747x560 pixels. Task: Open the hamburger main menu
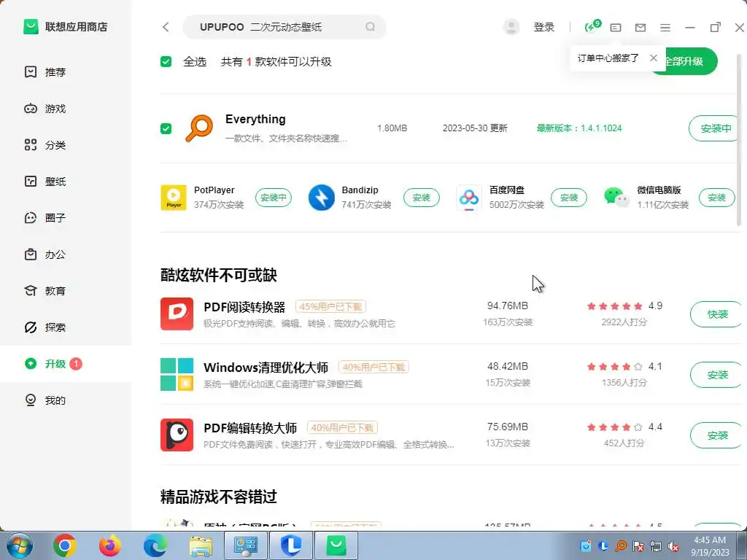click(665, 28)
